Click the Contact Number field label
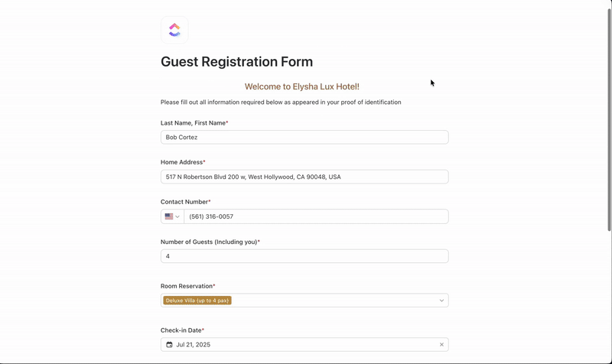Viewport: 612px width, 364px height. (184, 202)
